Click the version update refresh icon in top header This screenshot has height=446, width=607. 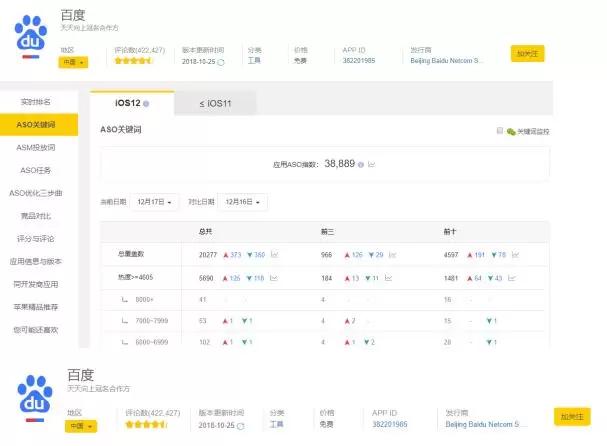(x=221, y=61)
